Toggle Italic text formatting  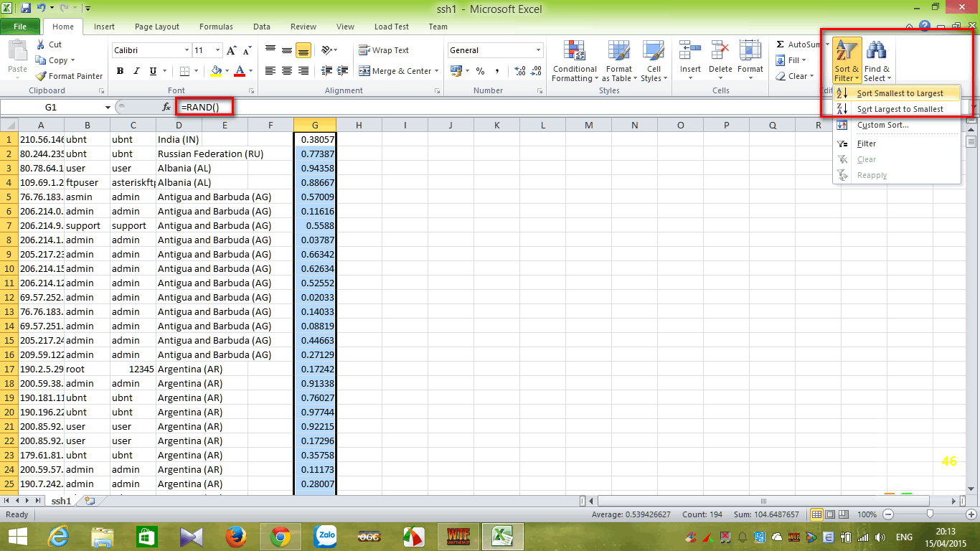pos(136,71)
